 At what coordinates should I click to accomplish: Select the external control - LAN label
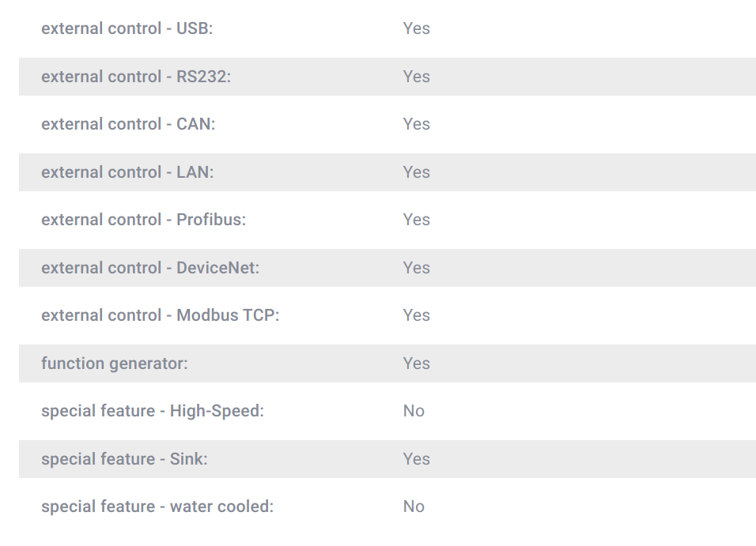coord(127,172)
